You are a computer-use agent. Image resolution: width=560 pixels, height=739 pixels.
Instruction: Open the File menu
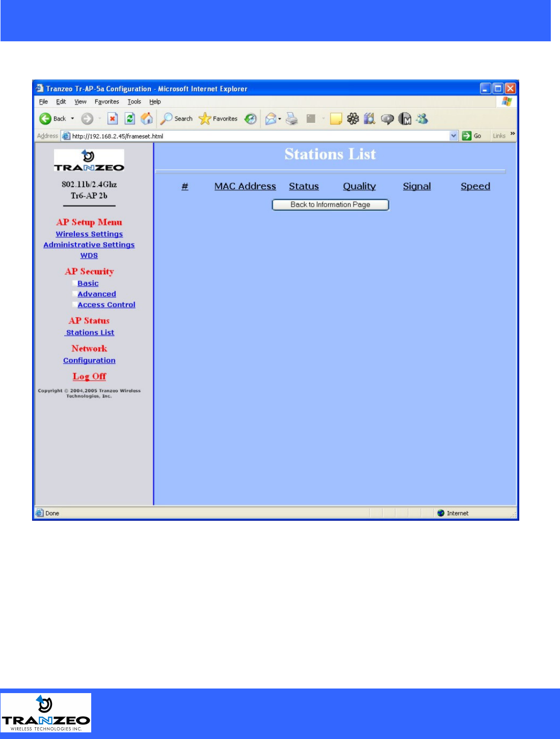coord(43,102)
